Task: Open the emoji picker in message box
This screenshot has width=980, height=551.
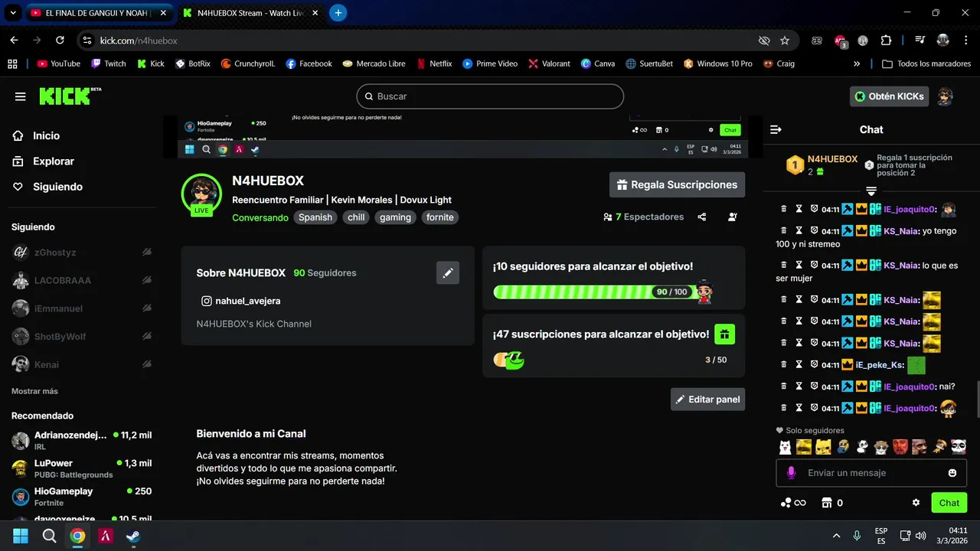Action: click(x=952, y=473)
